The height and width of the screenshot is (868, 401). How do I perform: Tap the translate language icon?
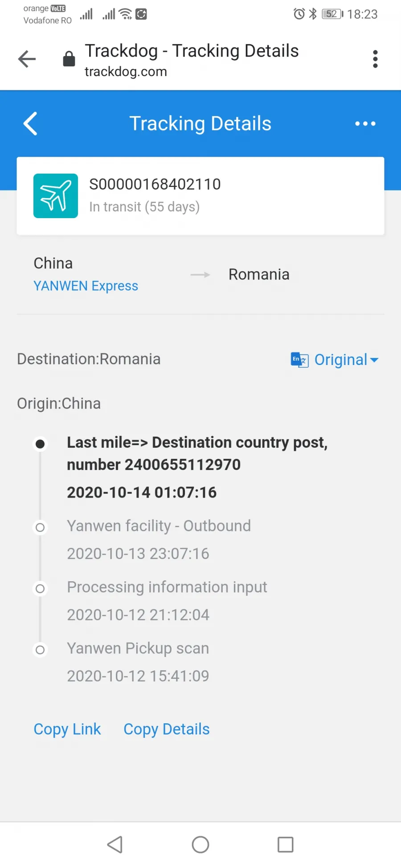[x=299, y=360]
